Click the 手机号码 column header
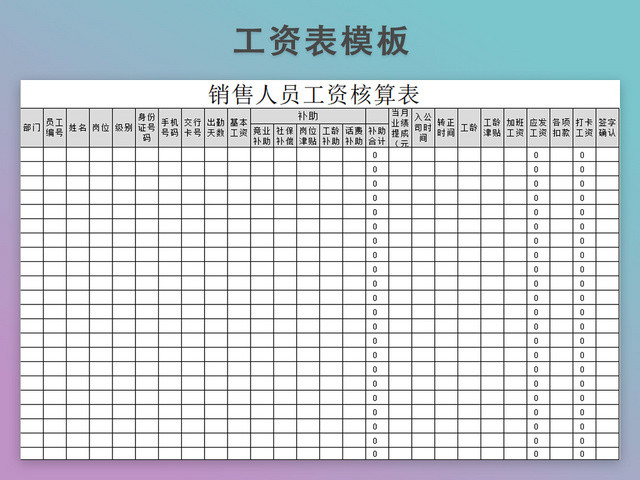The height and width of the screenshot is (480, 640). [170, 128]
